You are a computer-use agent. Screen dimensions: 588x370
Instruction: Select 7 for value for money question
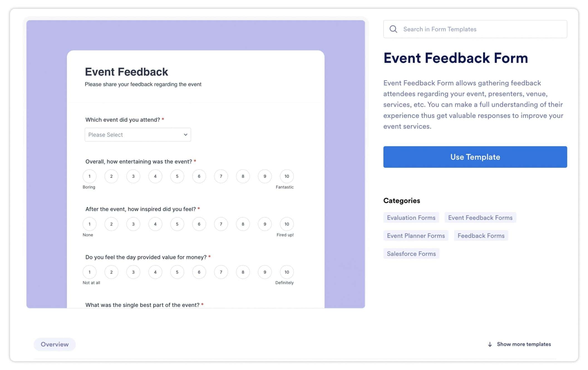221,272
